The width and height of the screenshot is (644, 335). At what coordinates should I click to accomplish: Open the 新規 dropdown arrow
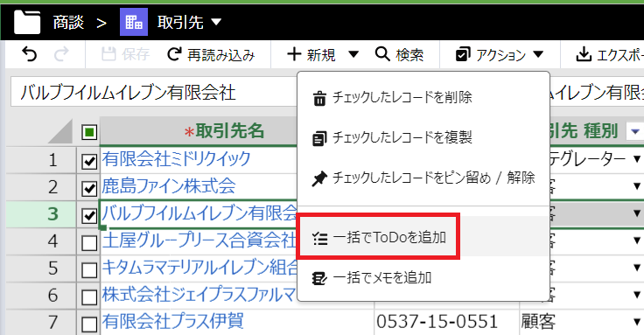click(353, 54)
